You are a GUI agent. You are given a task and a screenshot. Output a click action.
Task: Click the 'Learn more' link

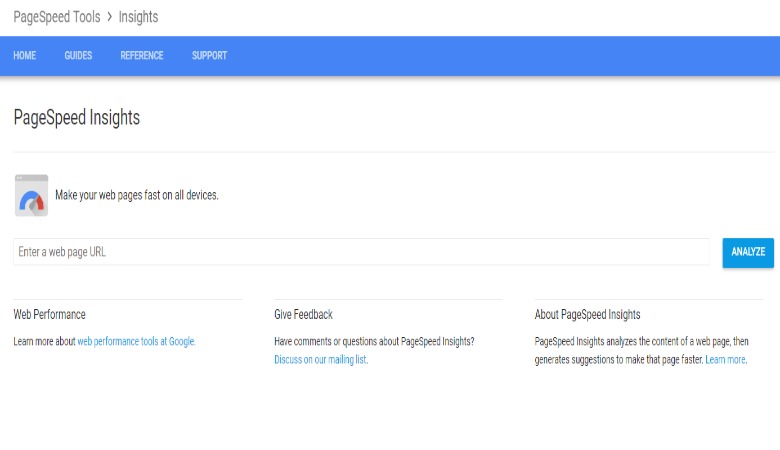[x=726, y=360]
